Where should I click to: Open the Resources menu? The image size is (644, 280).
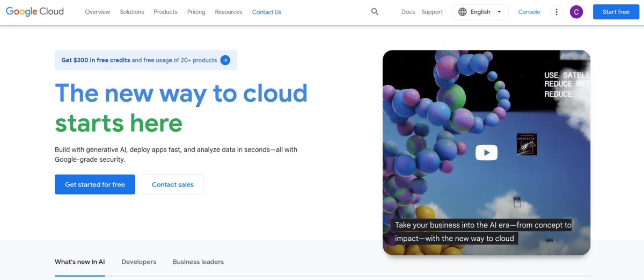[x=229, y=12]
